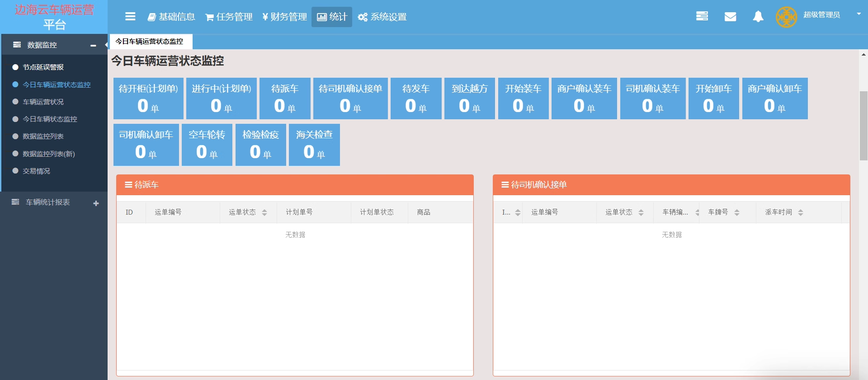The width and height of the screenshot is (868, 380).
Task: Click the 海关检查 status card
Action: [314, 145]
